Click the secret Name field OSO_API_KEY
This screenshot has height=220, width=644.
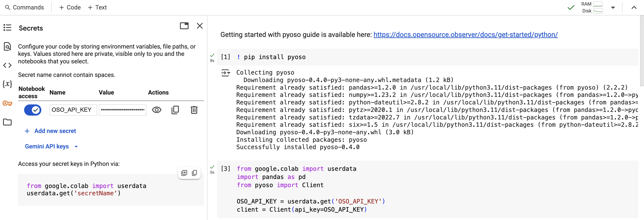(73, 110)
